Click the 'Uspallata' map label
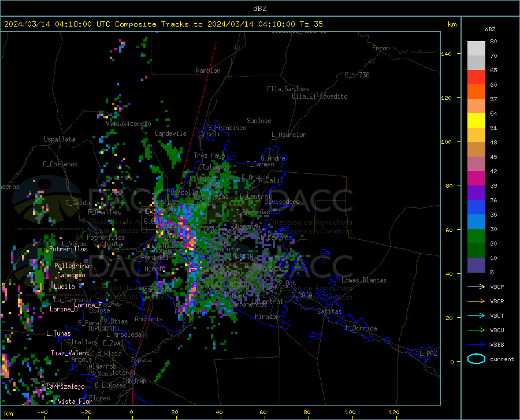Viewport: 520px width, 420px height. click(x=60, y=139)
